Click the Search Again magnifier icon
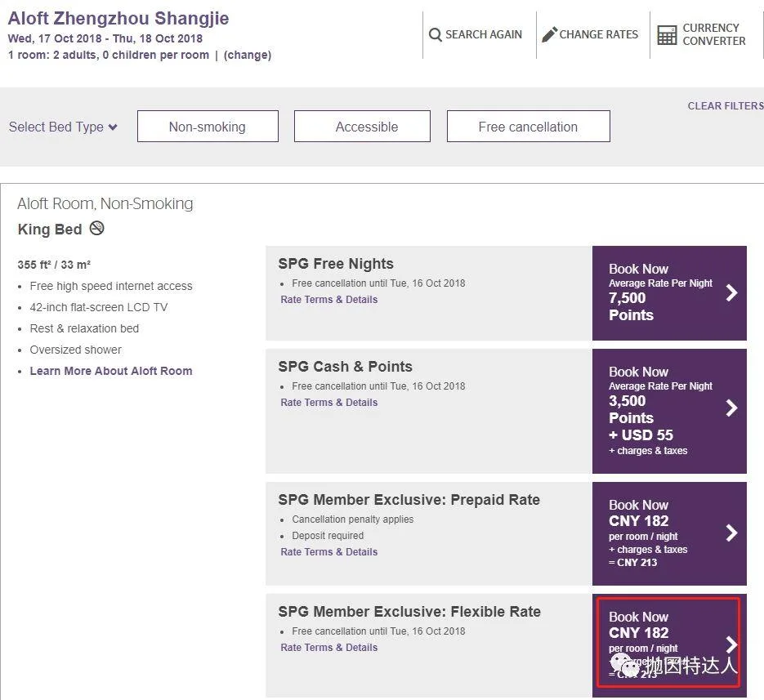Screen dimensions: 764x700 coord(436,34)
